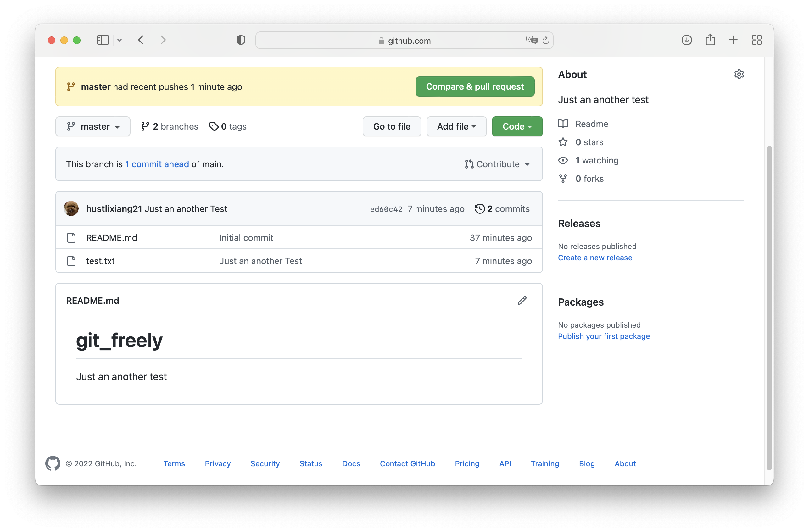Click the privacy report shield icon
Screen dimensions: 809x532
pos(241,40)
